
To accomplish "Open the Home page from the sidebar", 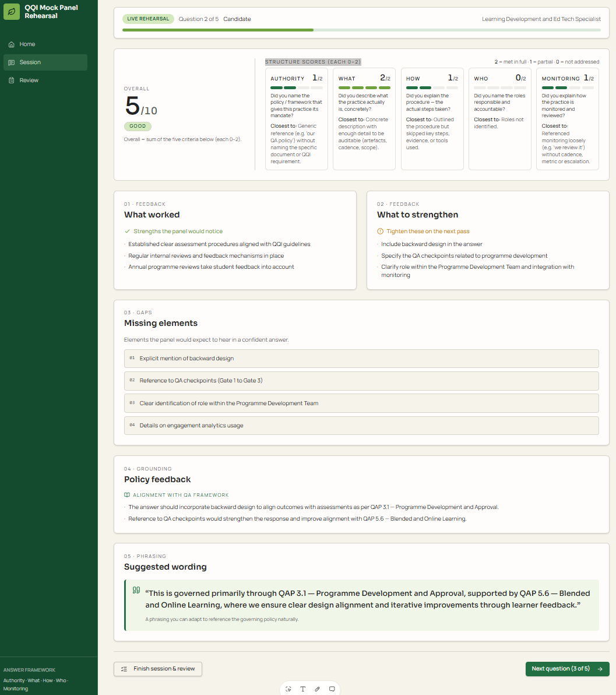I will tap(45, 44).
